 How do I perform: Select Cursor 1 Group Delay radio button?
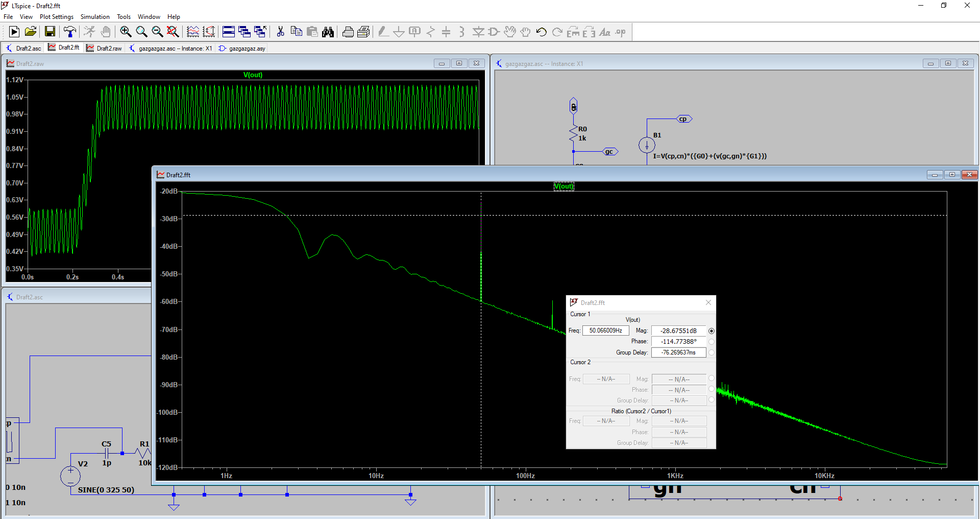pyautogui.click(x=712, y=352)
